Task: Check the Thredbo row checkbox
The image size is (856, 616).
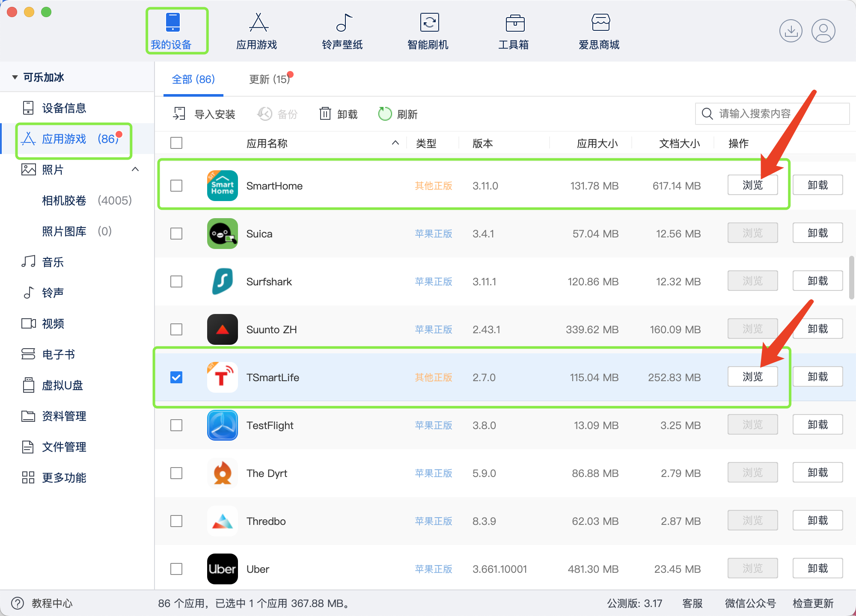Action: [x=176, y=521]
